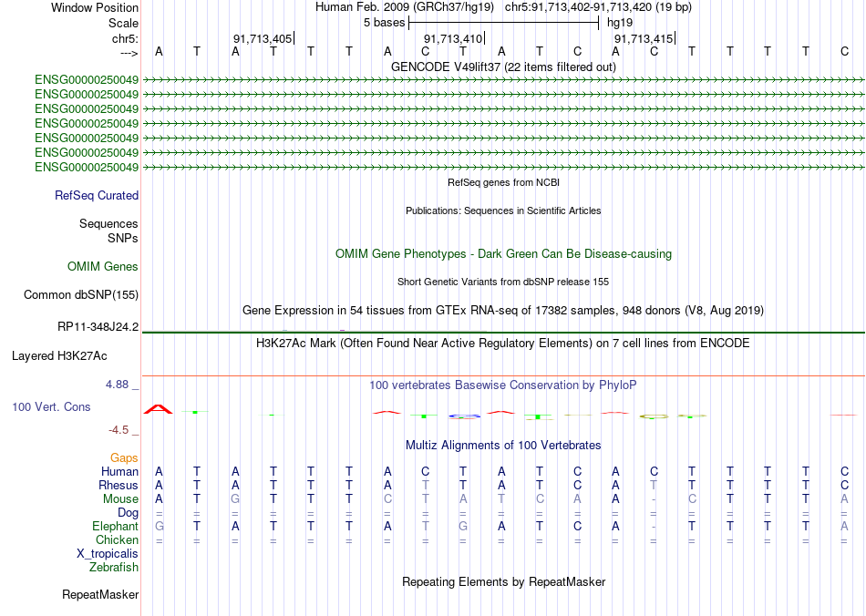Click the blue glyph in PhyloP track
The image size is (866, 616).
pyautogui.click(x=463, y=416)
